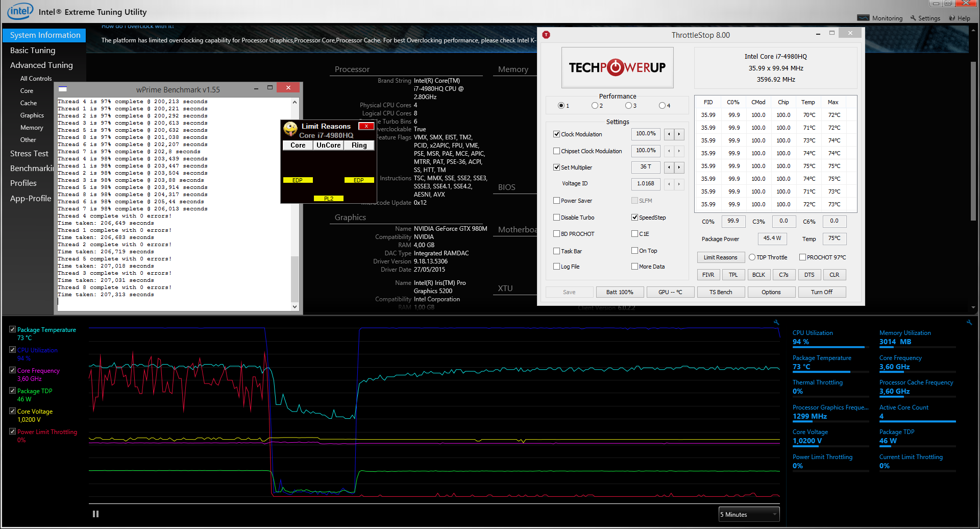This screenshot has width=980, height=529.
Task: Open the Stress Test section
Action: [x=29, y=153]
